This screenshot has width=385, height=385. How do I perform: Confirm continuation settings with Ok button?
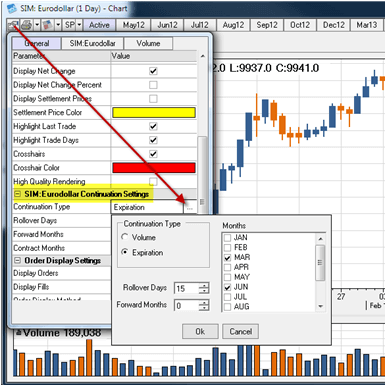coord(200,331)
